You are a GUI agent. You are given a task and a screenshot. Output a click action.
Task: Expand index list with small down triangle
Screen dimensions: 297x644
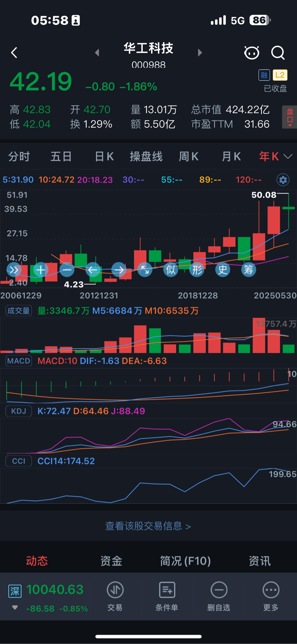pyautogui.click(x=15, y=608)
